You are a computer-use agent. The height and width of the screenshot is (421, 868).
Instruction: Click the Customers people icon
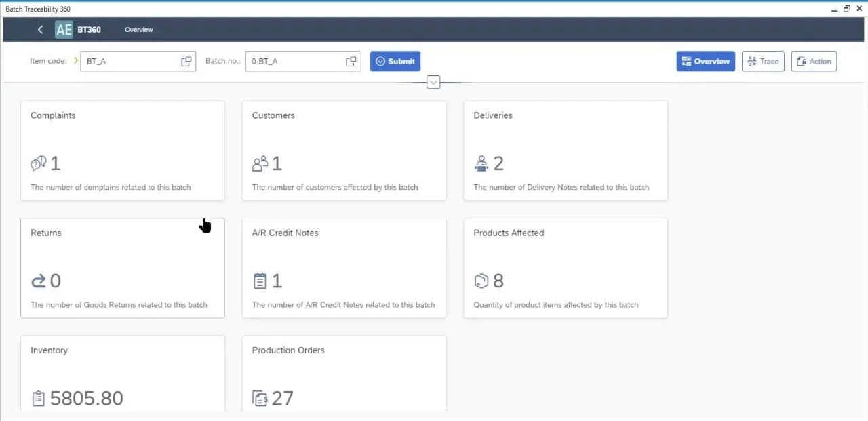click(x=260, y=163)
